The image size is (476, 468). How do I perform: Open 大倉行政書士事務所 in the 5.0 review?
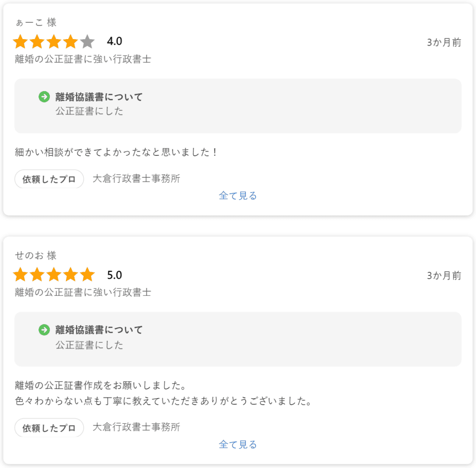pos(136,427)
